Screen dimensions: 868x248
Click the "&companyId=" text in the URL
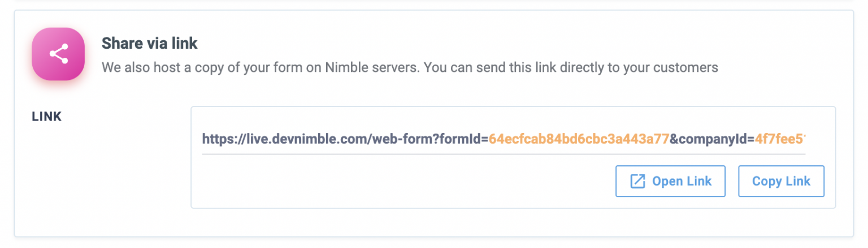click(x=713, y=139)
